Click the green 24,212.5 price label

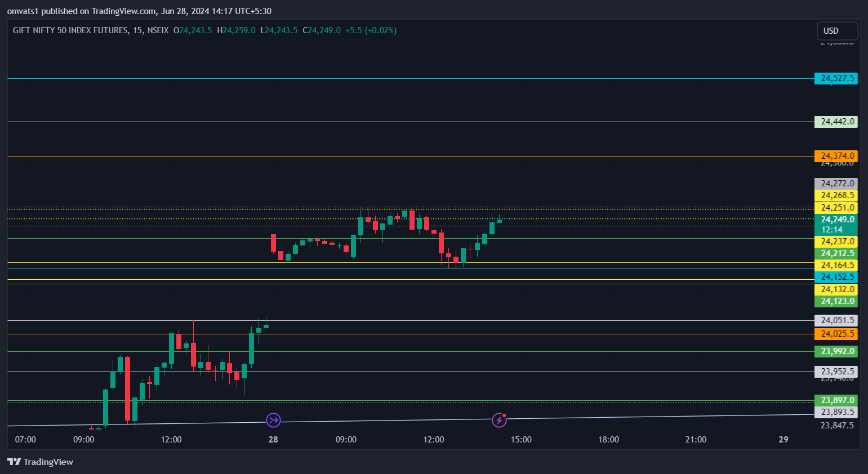click(x=836, y=253)
